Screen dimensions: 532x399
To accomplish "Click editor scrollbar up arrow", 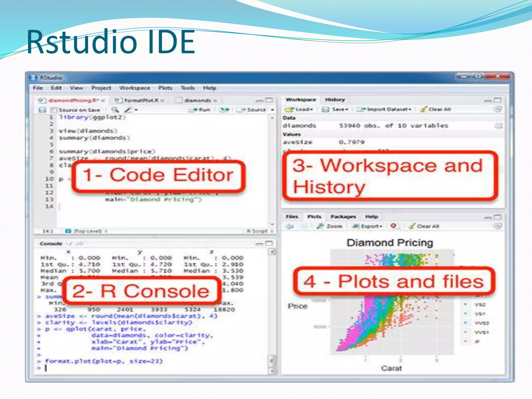I will coord(272,118).
